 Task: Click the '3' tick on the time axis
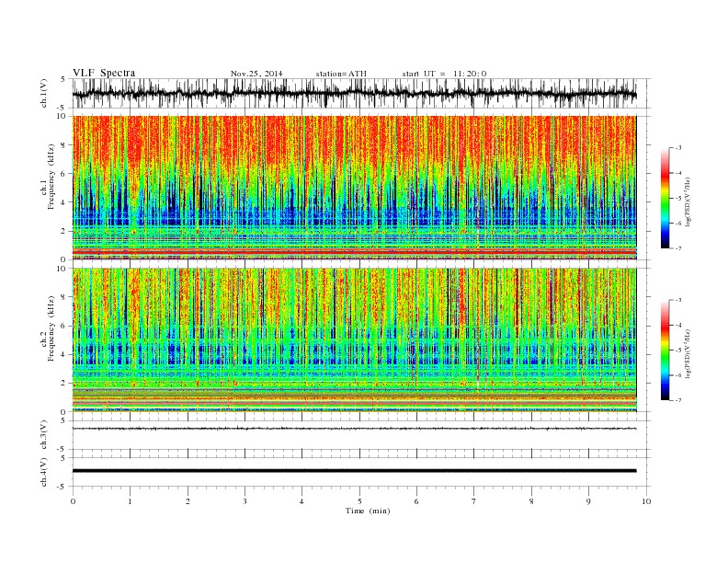(x=245, y=501)
